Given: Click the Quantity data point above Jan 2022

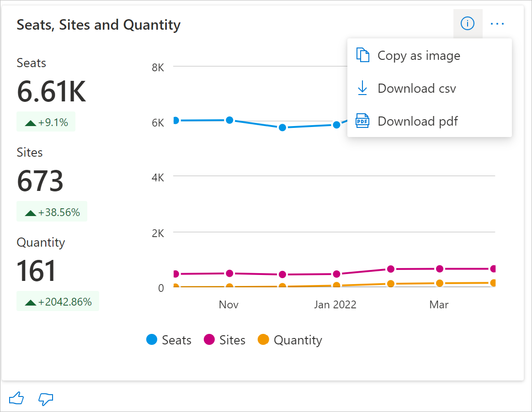Looking at the screenshot, I should point(337,285).
